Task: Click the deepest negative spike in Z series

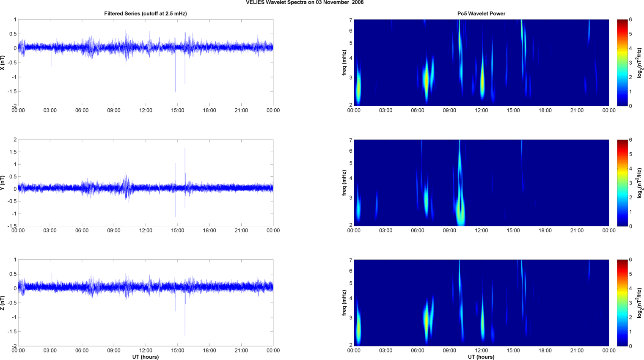Action: pos(185,313)
